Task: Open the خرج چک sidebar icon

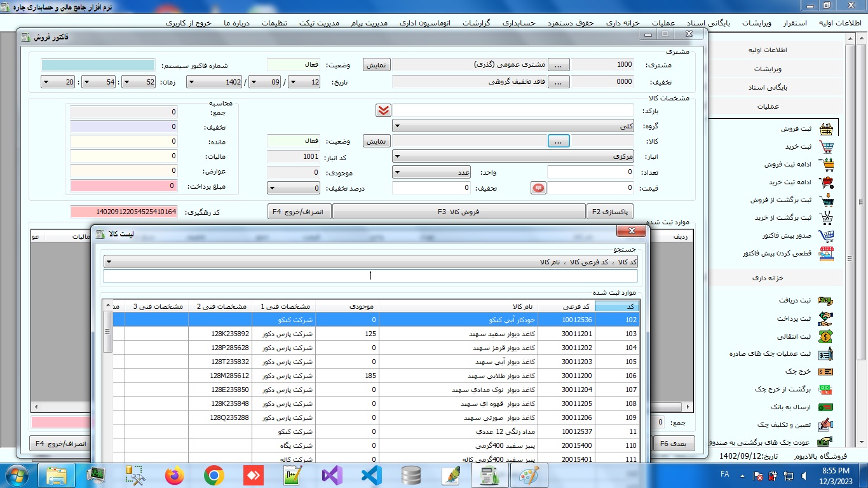Action: 825,372
